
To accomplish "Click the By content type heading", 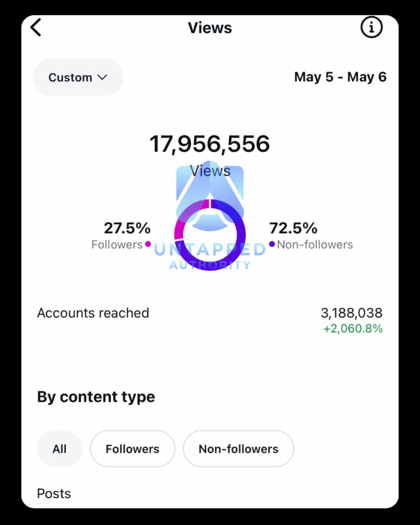I will point(96,396).
